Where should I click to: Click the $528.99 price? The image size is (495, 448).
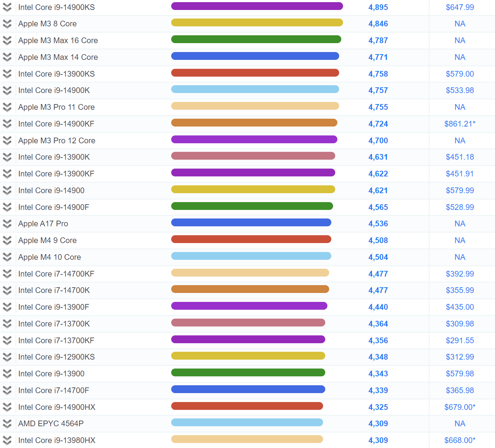(x=460, y=207)
